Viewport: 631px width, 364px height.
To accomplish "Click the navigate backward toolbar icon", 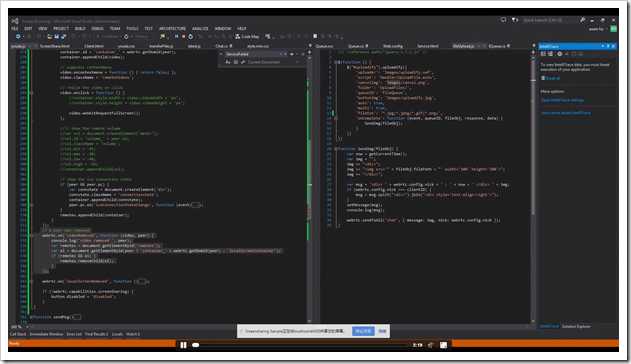I will coord(18,37).
